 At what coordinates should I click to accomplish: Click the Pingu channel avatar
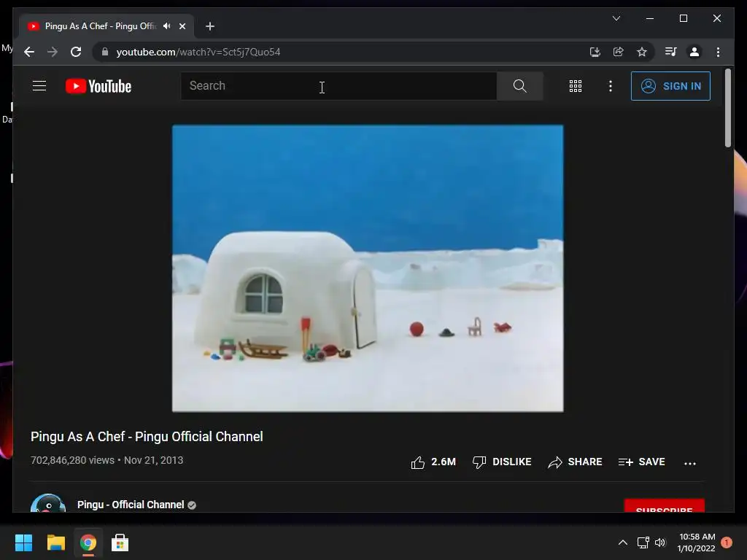point(48,503)
